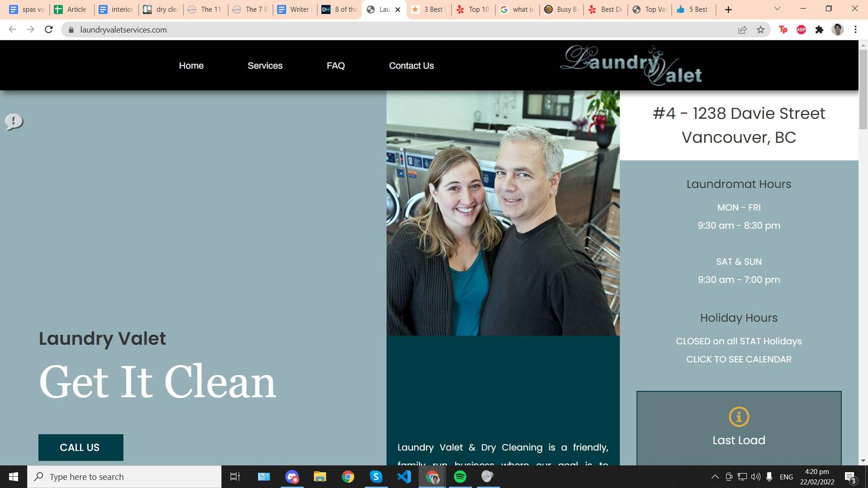Viewport: 868px width, 488px height.
Task: Open the Windows Start menu
Action: (x=14, y=477)
